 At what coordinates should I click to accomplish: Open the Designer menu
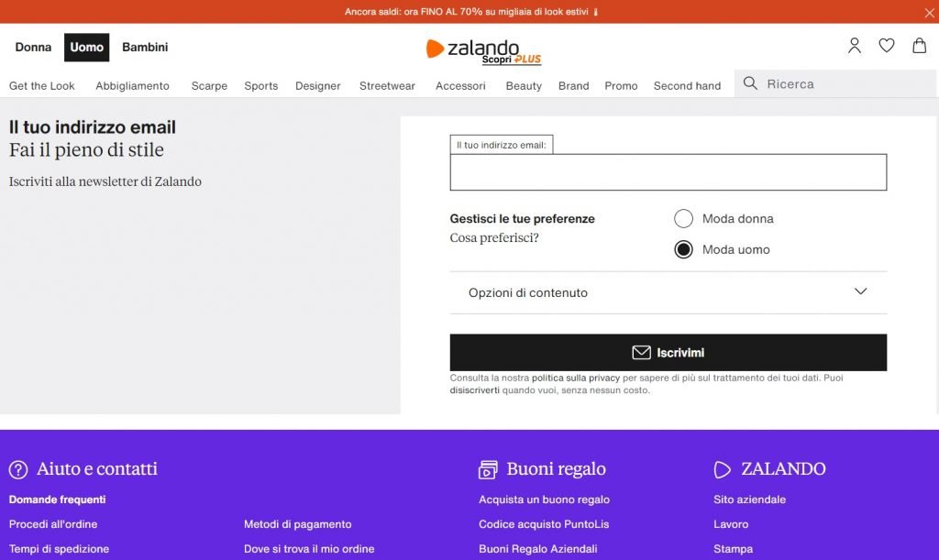coord(318,85)
